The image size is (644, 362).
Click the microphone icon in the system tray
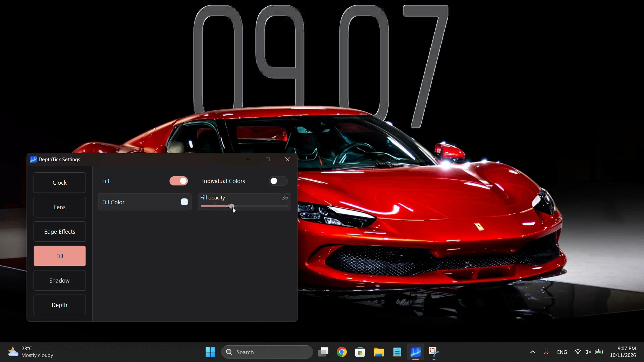[x=546, y=352]
